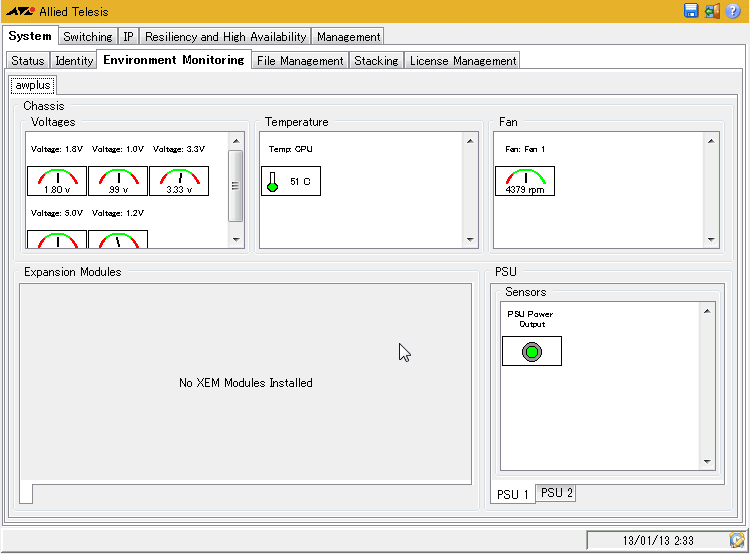
Task: Click the Fan: Fan 1 label
Action: [525, 149]
